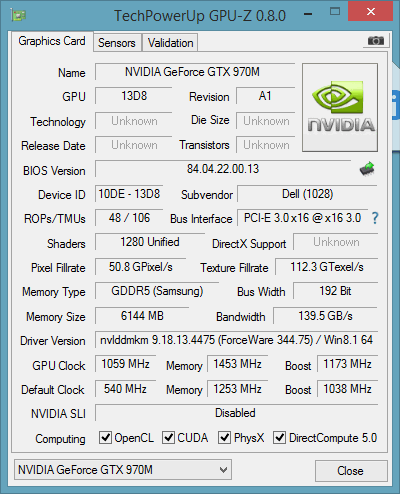This screenshot has height=494, width=400.
Task: Minimize the GPU-Z window
Action: [308, 14]
